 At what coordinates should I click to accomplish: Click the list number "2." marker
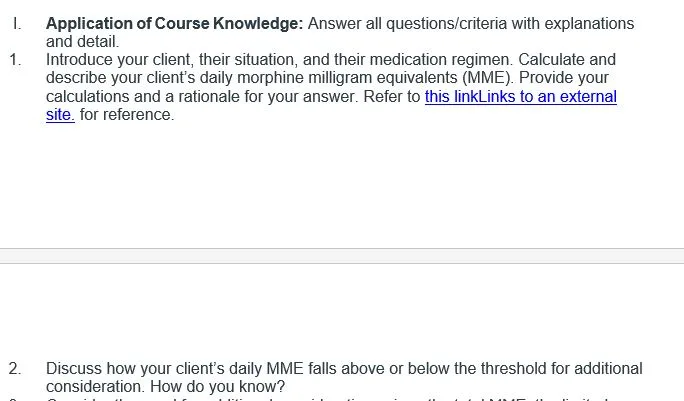(x=15, y=369)
